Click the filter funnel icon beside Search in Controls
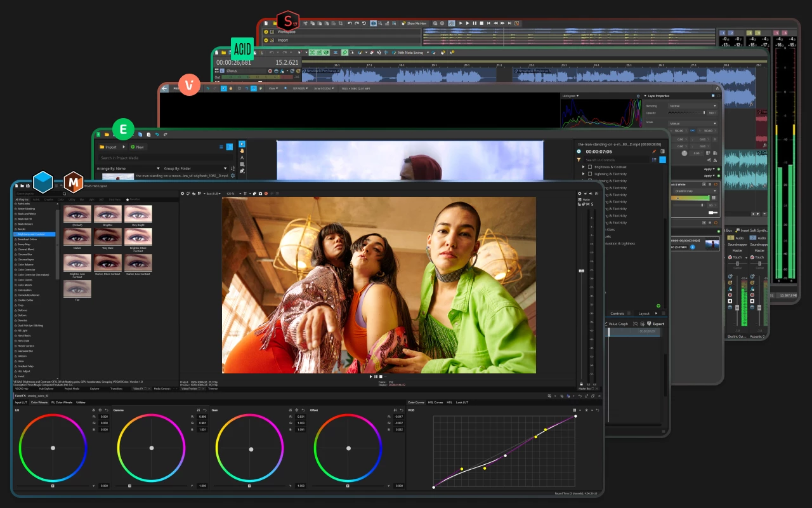 [579, 160]
